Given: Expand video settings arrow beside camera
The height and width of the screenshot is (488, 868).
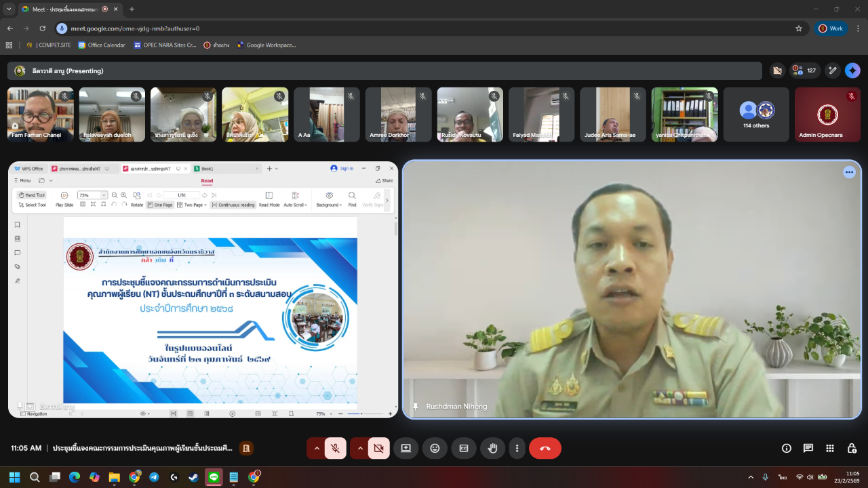Looking at the screenshot, I should click(359, 448).
